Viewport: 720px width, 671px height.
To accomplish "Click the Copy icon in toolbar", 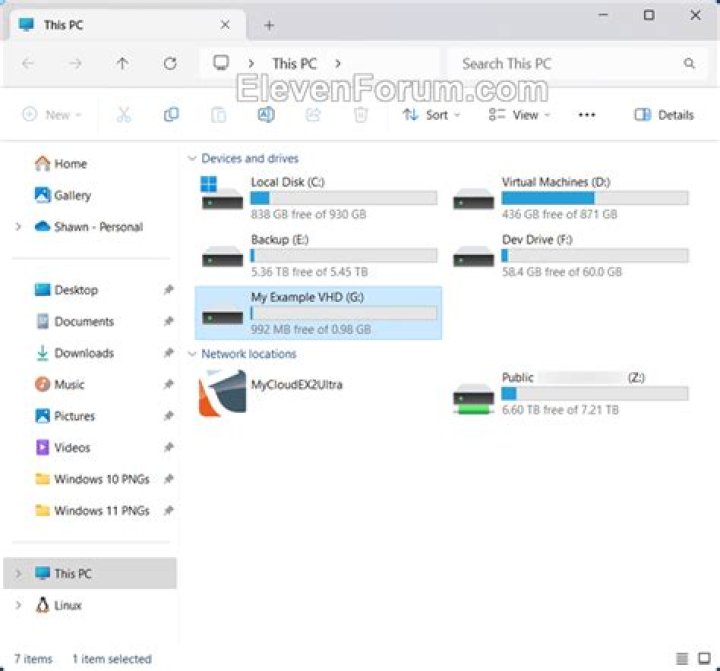I will tap(171, 114).
